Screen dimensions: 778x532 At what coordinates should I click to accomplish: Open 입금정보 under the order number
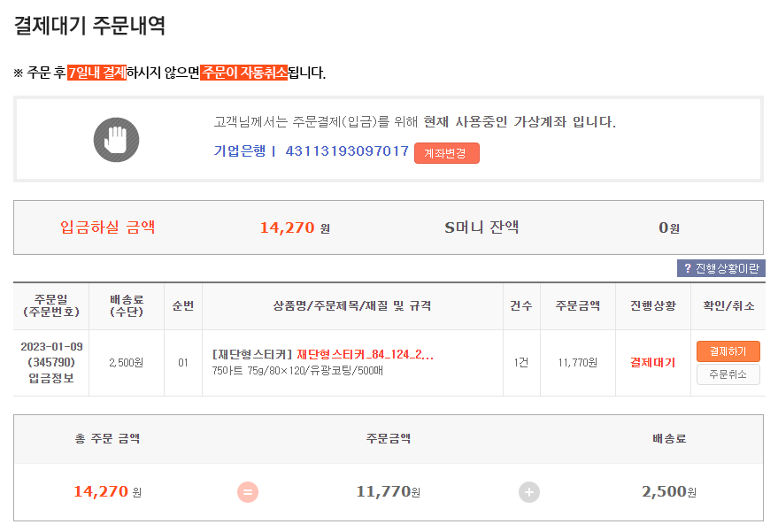pyautogui.click(x=51, y=379)
